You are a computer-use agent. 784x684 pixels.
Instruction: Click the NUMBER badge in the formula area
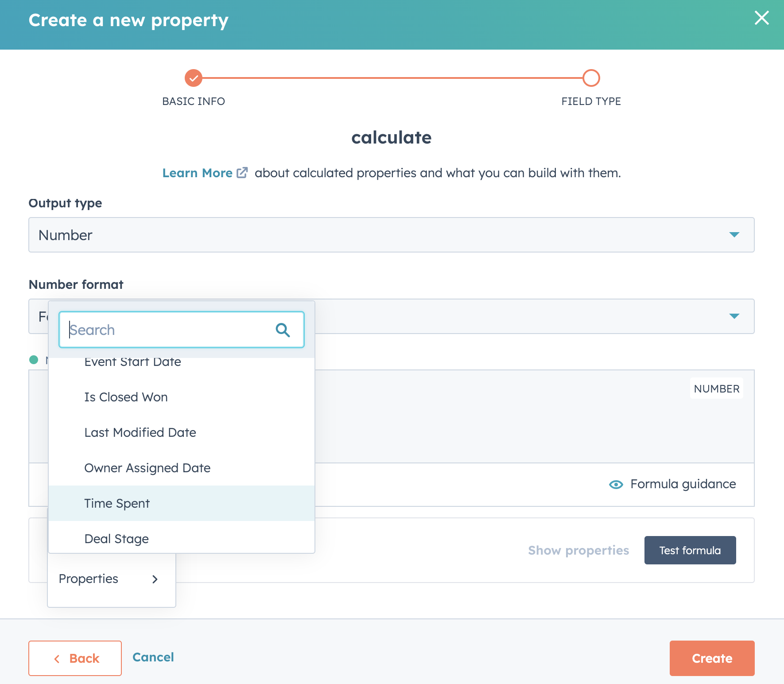coord(716,389)
